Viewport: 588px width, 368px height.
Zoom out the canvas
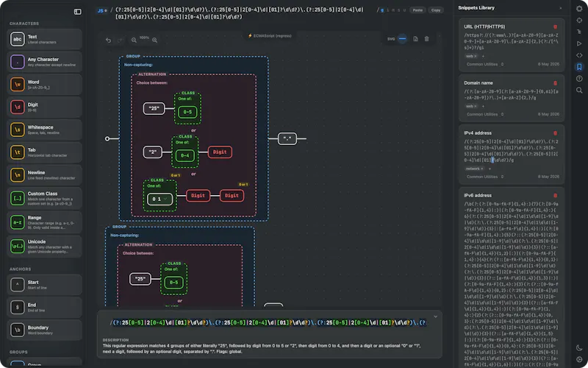tap(134, 40)
